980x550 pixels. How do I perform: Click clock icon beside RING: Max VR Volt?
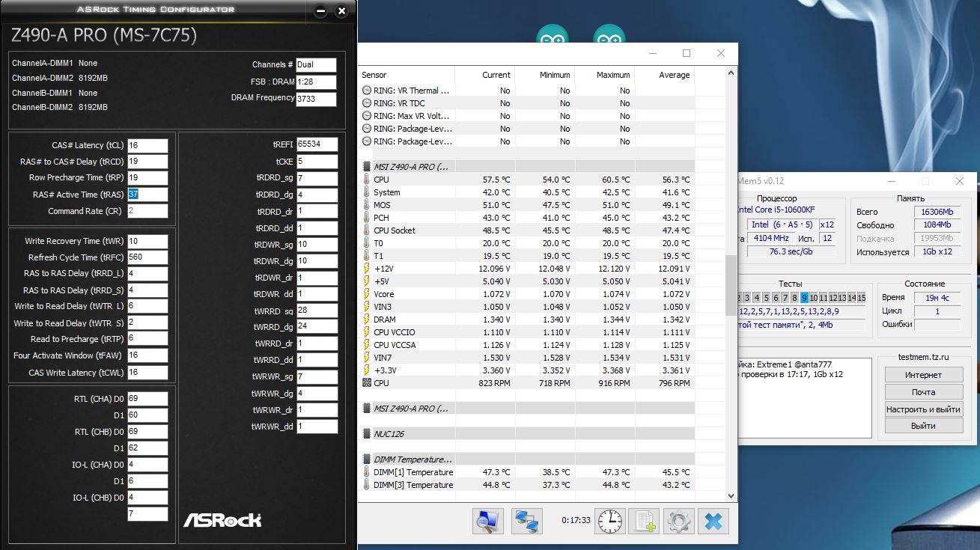point(367,116)
